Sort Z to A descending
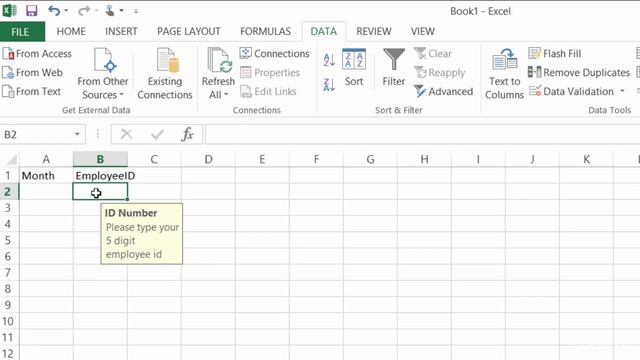This screenshot has width=640, height=360. [x=329, y=84]
